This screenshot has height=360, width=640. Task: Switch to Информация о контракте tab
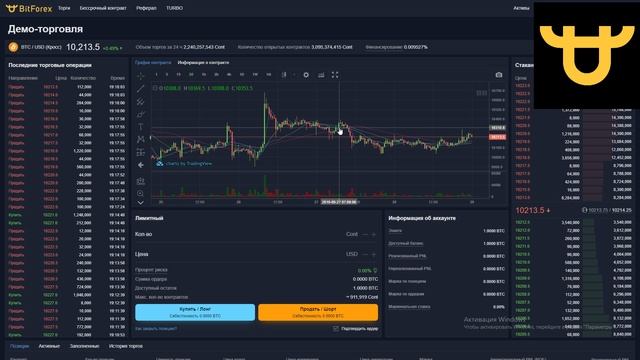203,63
